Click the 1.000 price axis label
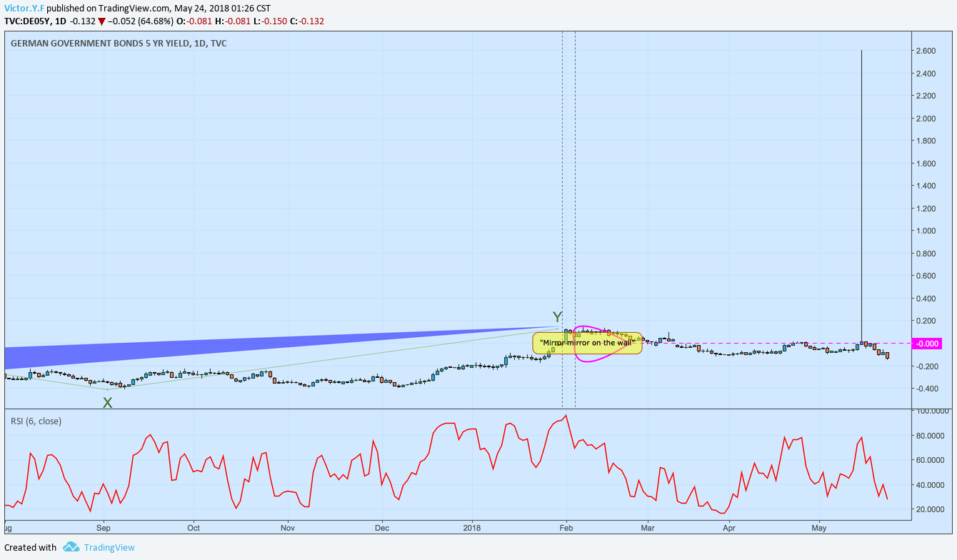The height and width of the screenshot is (560, 957). (x=926, y=231)
